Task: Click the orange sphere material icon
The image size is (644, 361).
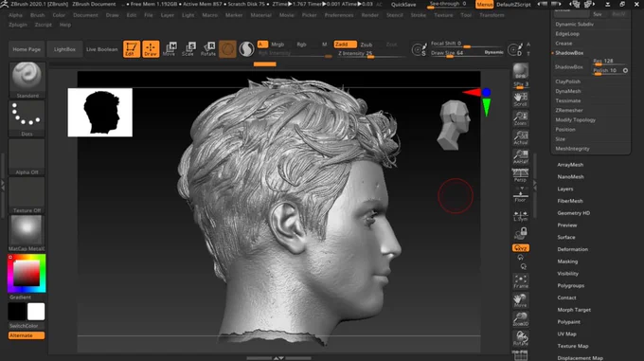Action: (227, 49)
